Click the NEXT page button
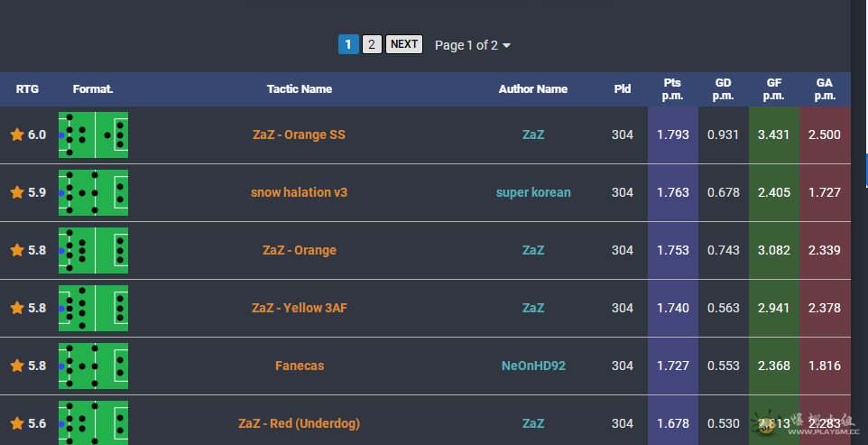 click(404, 44)
